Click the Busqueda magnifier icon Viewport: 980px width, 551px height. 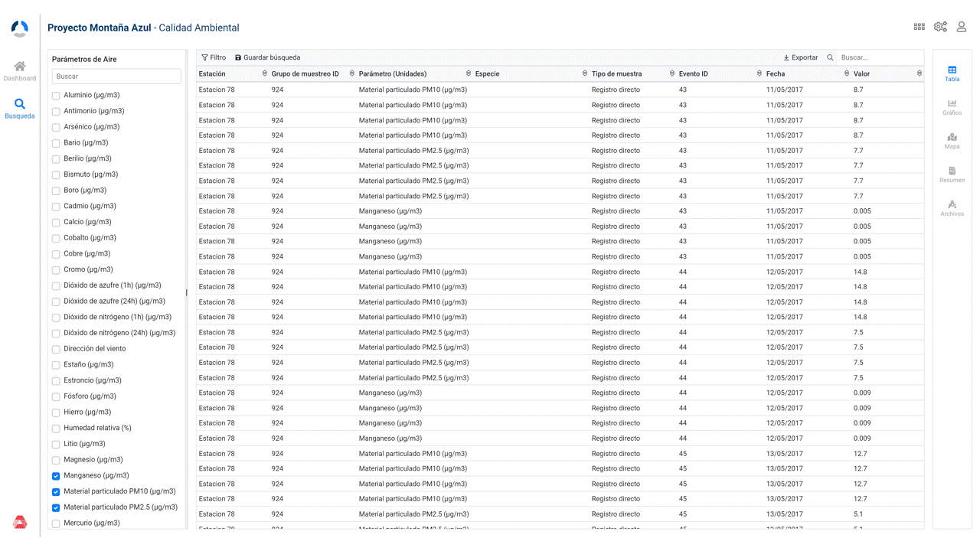[20, 104]
